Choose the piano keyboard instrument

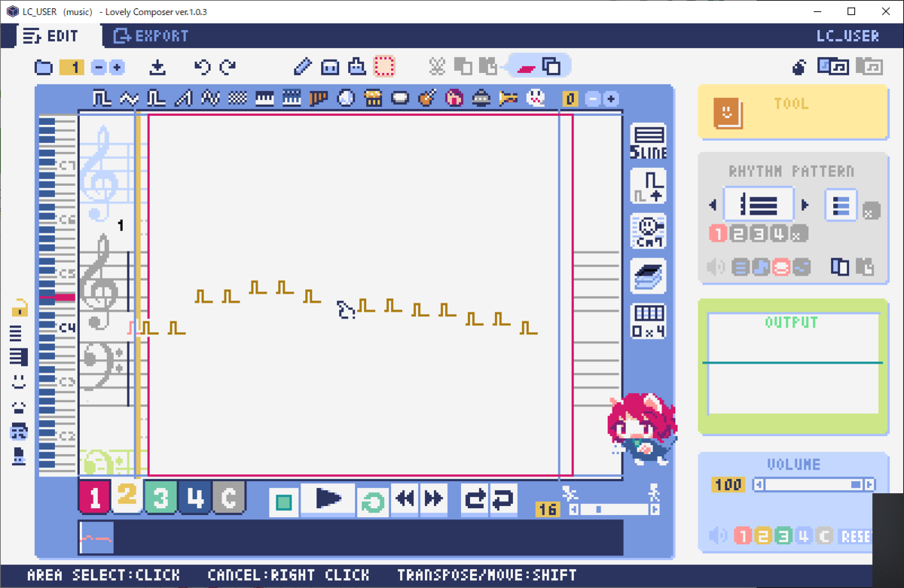[264, 98]
